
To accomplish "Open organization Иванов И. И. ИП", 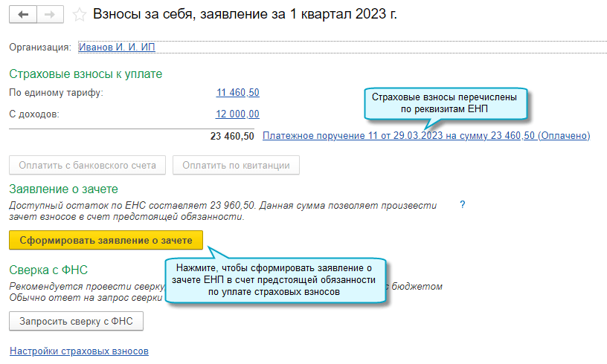I will coord(117,47).
